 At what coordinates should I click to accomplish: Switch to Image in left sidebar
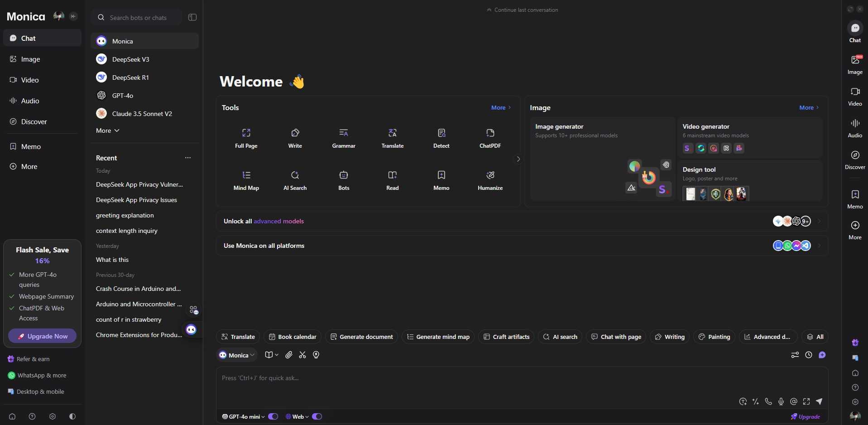(30, 59)
